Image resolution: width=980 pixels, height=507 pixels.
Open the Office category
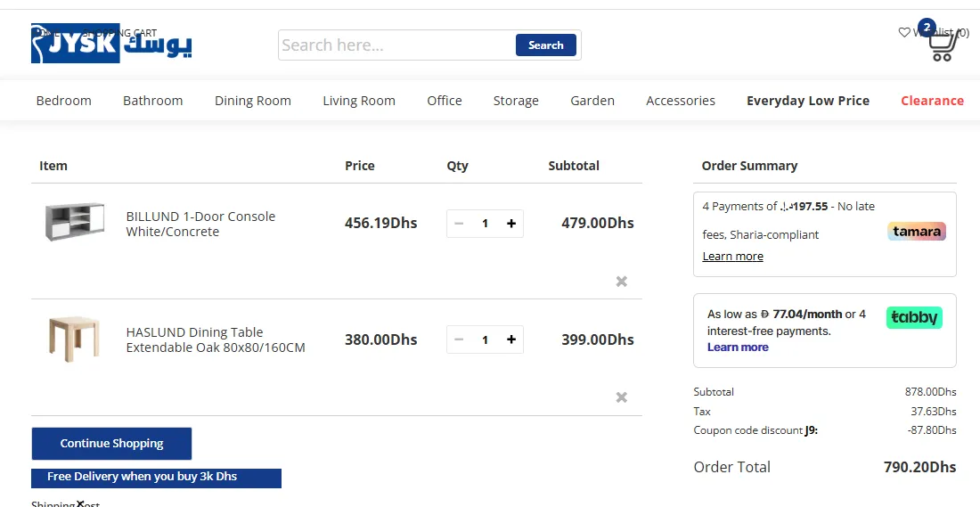pos(445,101)
